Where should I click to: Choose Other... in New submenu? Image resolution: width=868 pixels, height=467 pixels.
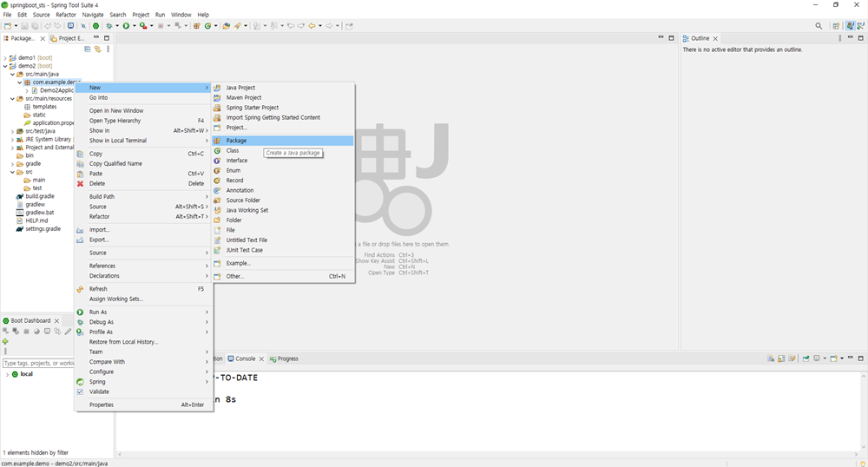tap(283, 276)
